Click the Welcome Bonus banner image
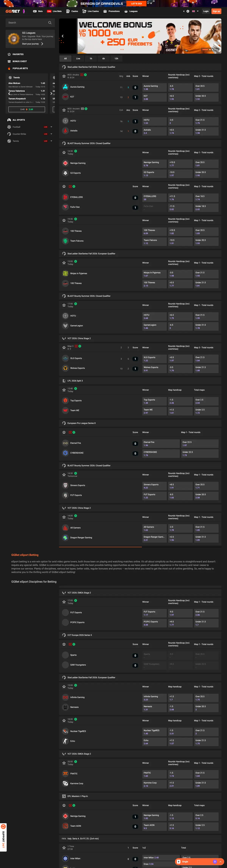Viewport: 227px width, 868px height. click(140, 36)
